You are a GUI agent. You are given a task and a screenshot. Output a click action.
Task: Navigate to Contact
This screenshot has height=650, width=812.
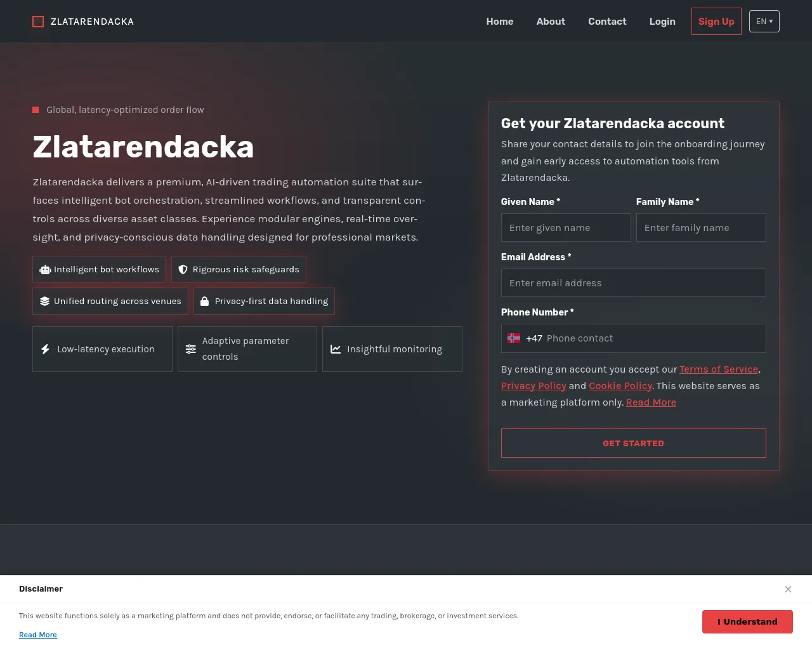(x=607, y=22)
